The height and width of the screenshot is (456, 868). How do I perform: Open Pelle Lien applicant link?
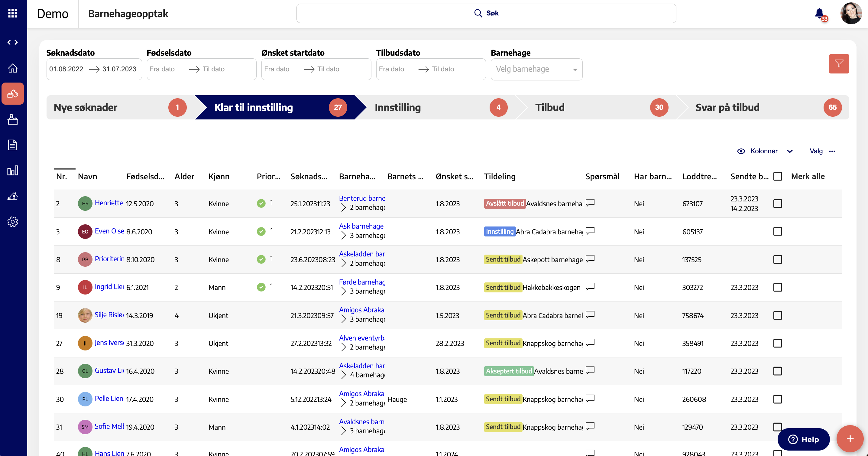tap(109, 398)
